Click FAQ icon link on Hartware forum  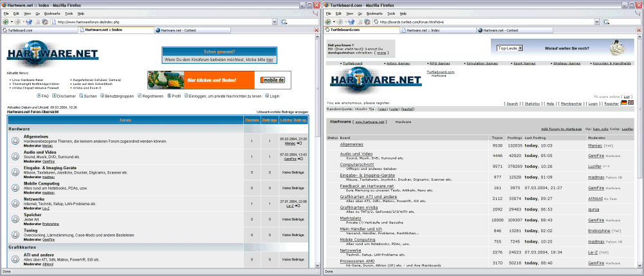coord(39,96)
